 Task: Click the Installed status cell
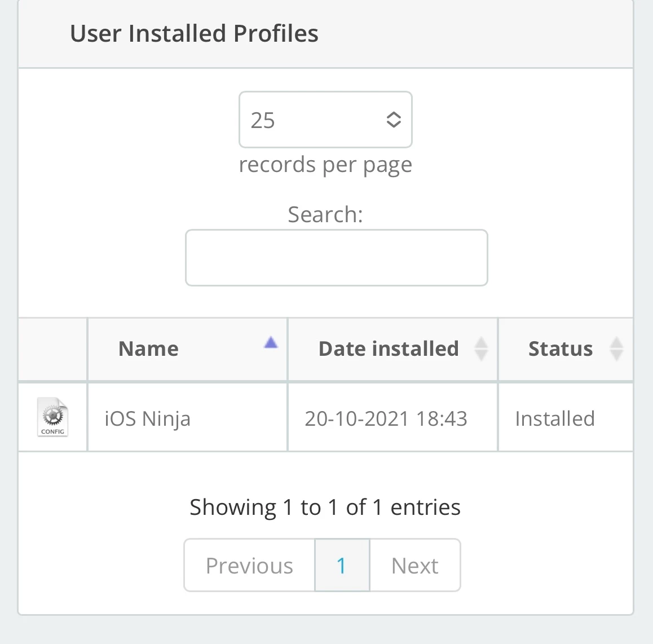pos(555,418)
